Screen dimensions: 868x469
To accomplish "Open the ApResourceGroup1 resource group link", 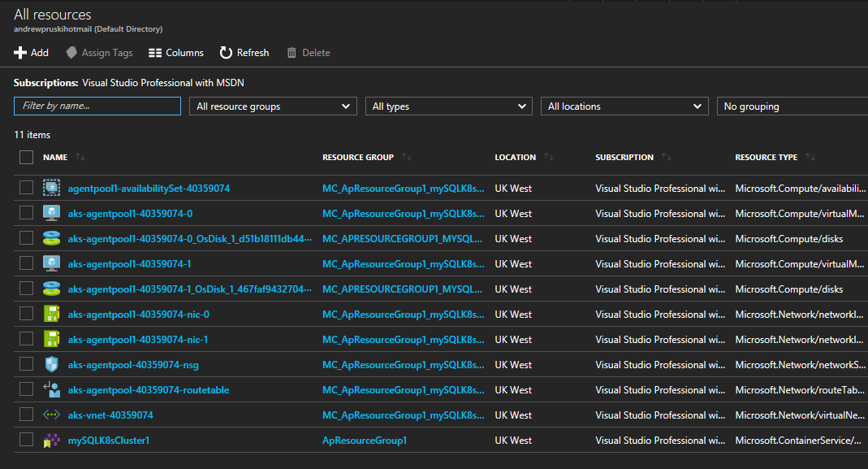I will point(365,440).
